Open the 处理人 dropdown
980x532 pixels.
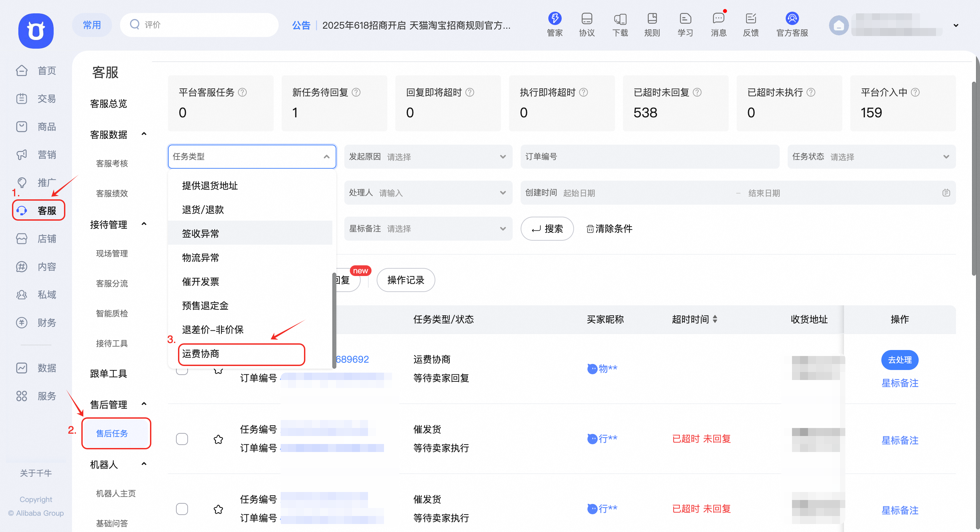click(x=428, y=193)
